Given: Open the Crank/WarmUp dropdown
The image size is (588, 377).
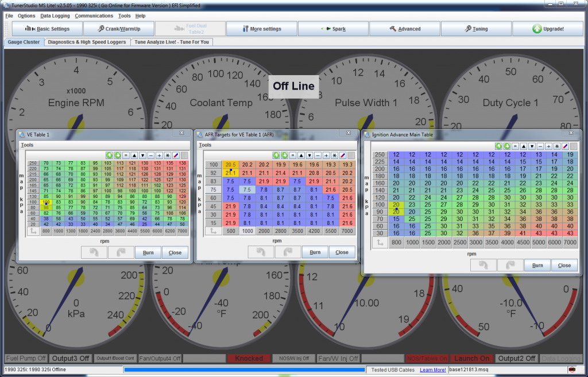Looking at the screenshot, I should pyautogui.click(x=119, y=29).
